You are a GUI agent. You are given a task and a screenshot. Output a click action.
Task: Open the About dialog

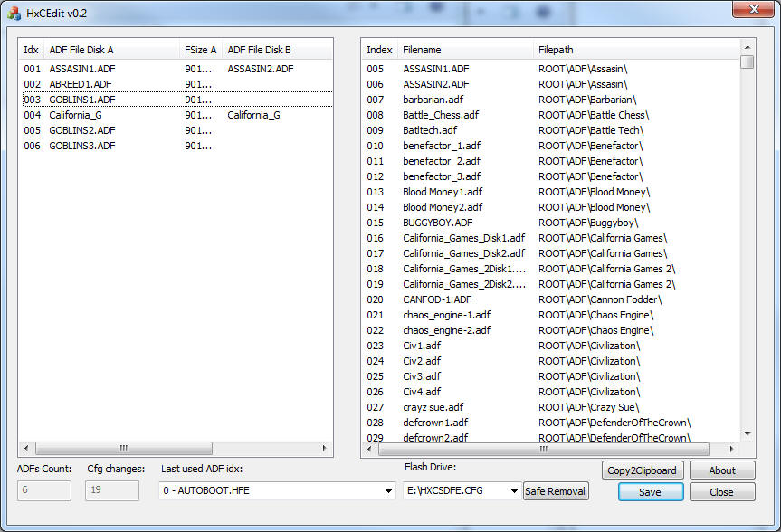pos(722,470)
